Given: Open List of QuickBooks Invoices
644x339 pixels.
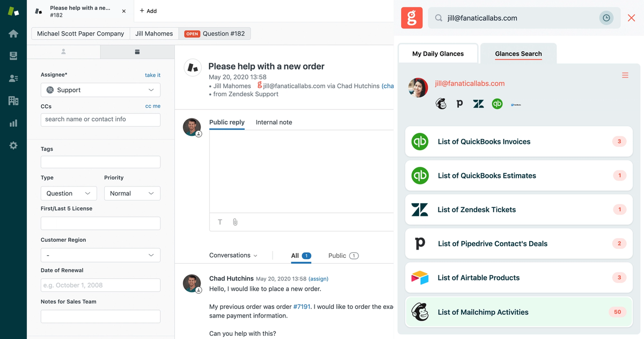Looking at the screenshot, I should tap(519, 142).
